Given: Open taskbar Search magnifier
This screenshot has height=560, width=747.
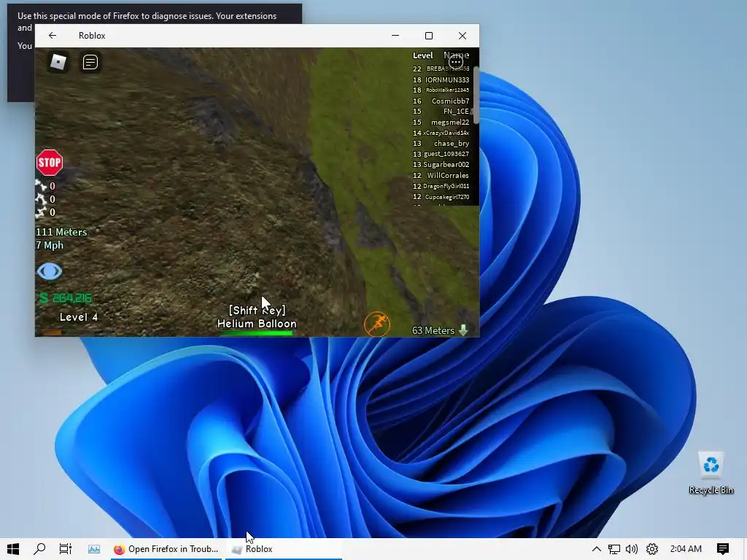Looking at the screenshot, I should [x=39, y=549].
